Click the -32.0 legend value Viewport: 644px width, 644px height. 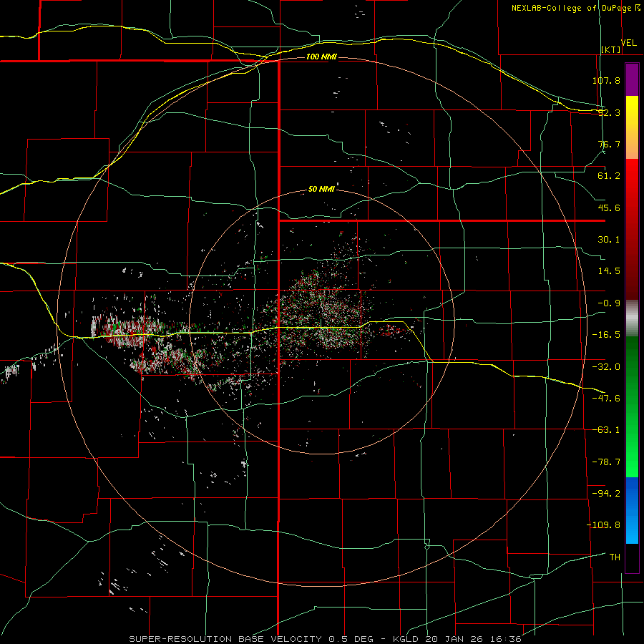606,367
